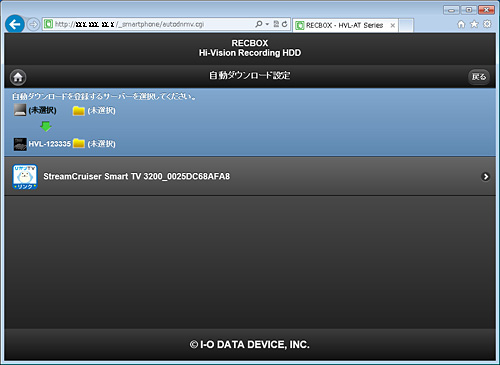Viewport: 500px width, 365px height.
Task: Click the HVL-123335 device icon
Action: click(x=20, y=144)
